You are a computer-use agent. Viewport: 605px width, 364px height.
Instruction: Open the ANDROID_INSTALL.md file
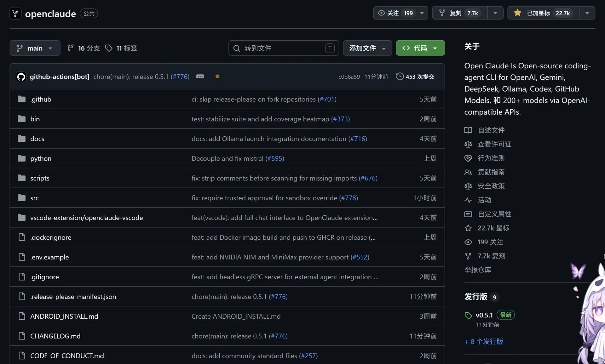coord(64,316)
